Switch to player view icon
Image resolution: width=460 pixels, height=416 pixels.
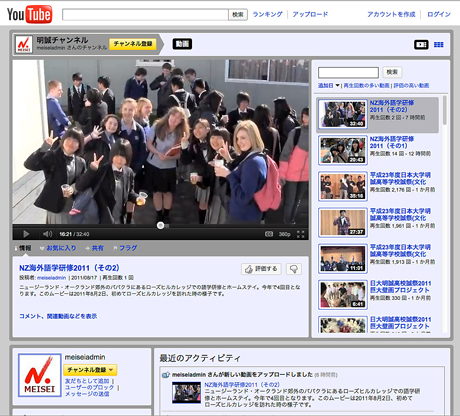(x=421, y=44)
